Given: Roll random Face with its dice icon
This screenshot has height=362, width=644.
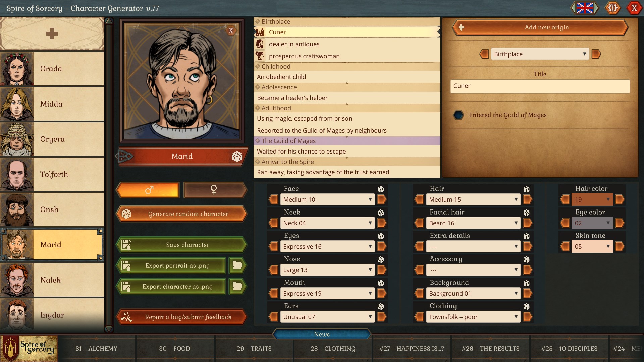Looking at the screenshot, I should coord(381,189).
